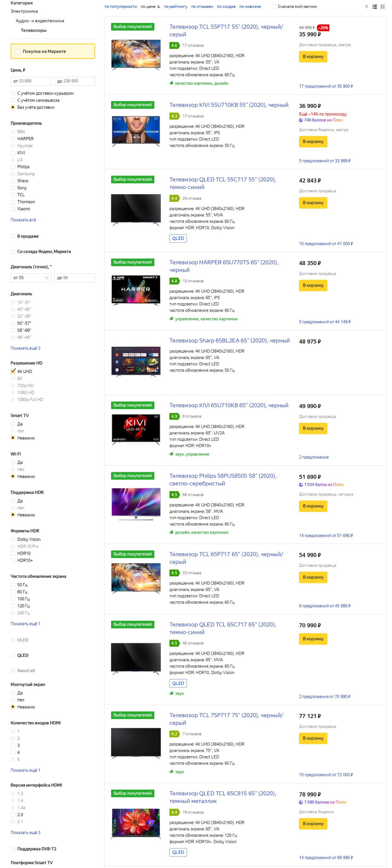
Task: Enable 'В продаже' filter
Action: click(13, 236)
